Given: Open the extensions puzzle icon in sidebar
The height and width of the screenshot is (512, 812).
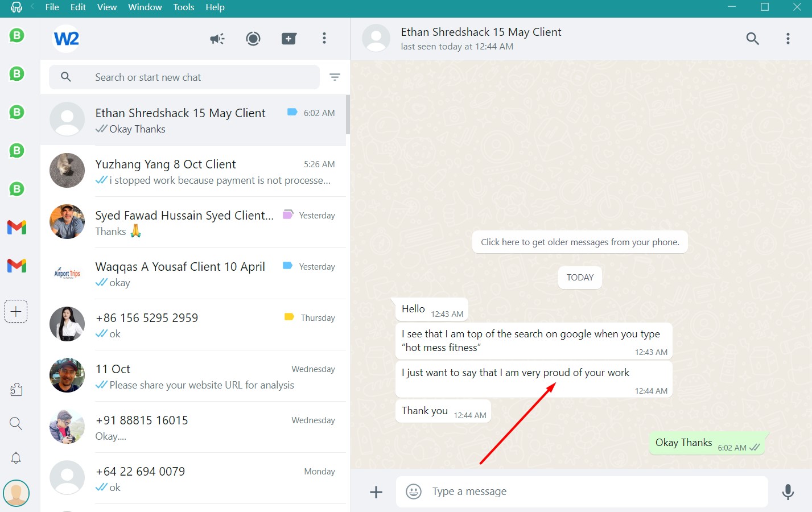Looking at the screenshot, I should pos(16,390).
